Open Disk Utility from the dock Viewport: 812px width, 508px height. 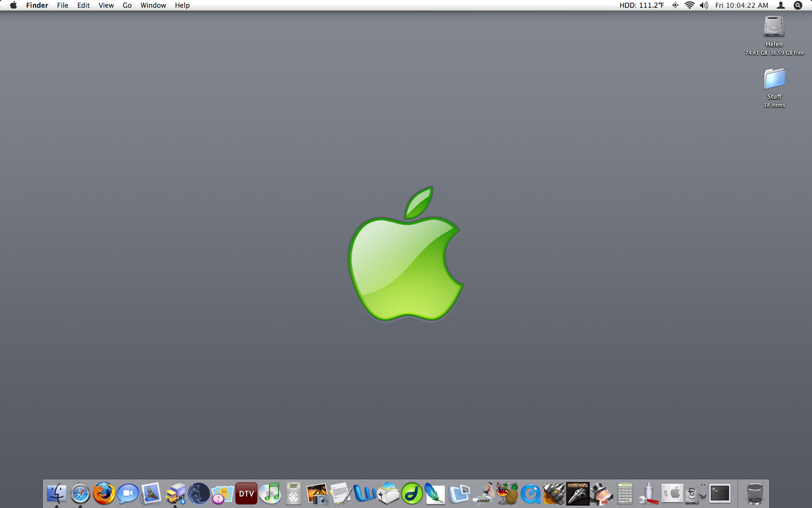tap(695, 493)
